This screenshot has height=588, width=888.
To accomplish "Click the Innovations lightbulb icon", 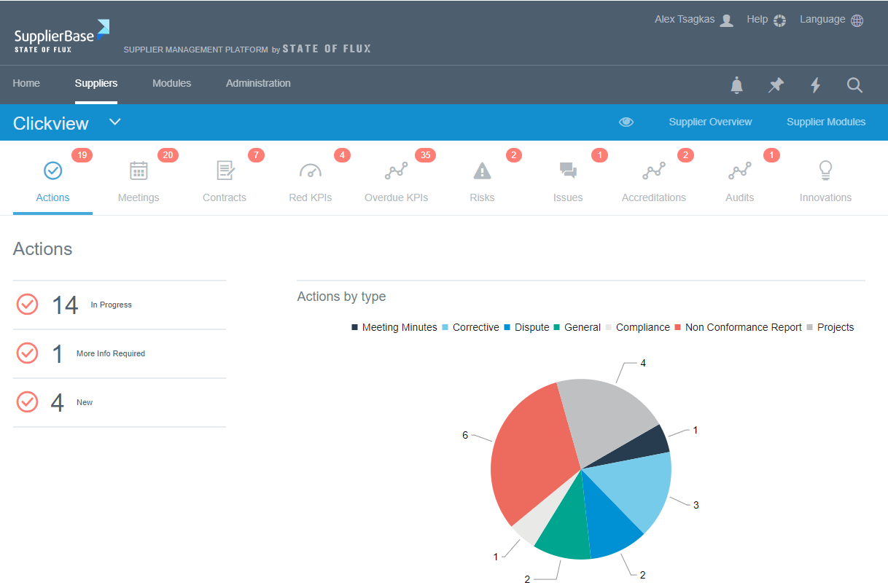I will tap(825, 170).
